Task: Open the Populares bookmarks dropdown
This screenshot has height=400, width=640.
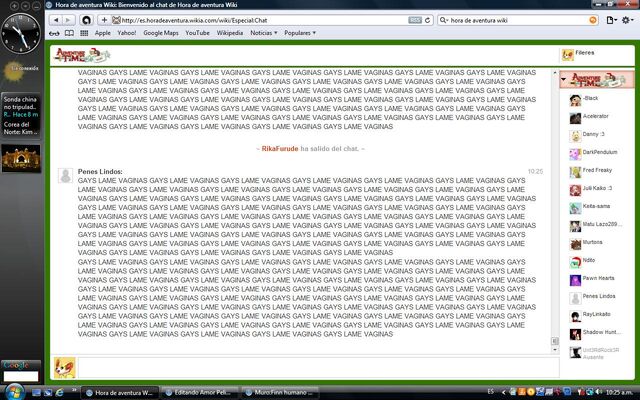Action: point(300,33)
